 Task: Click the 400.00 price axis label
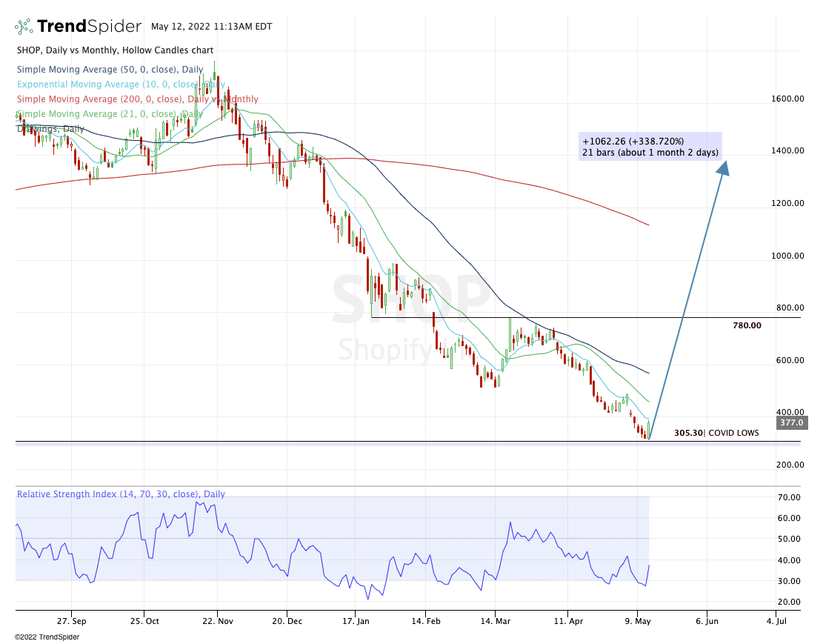790,412
